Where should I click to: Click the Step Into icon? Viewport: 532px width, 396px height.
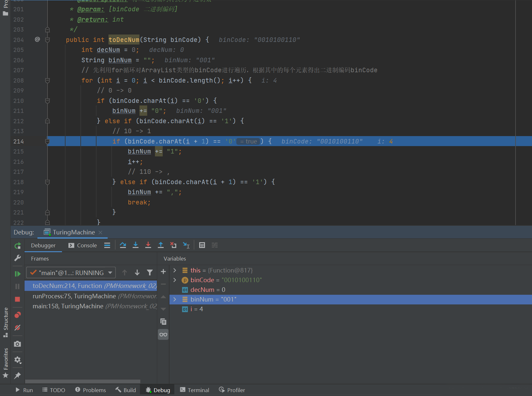136,245
